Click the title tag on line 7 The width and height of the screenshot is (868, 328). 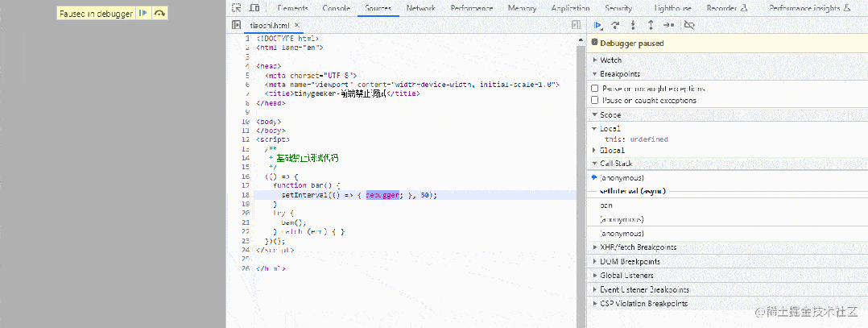(342, 93)
